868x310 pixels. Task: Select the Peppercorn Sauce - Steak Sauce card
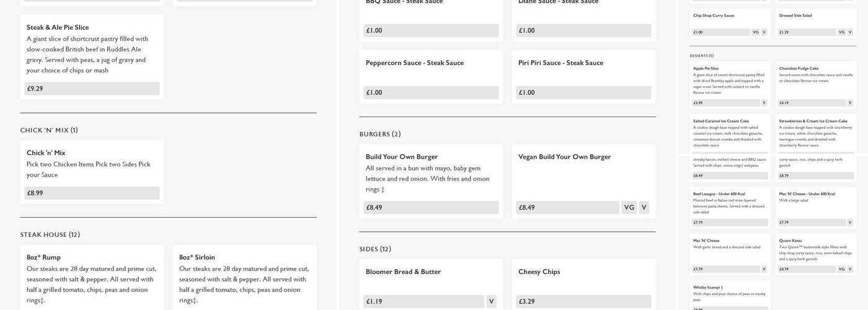pyautogui.click(x=431, y=76)
